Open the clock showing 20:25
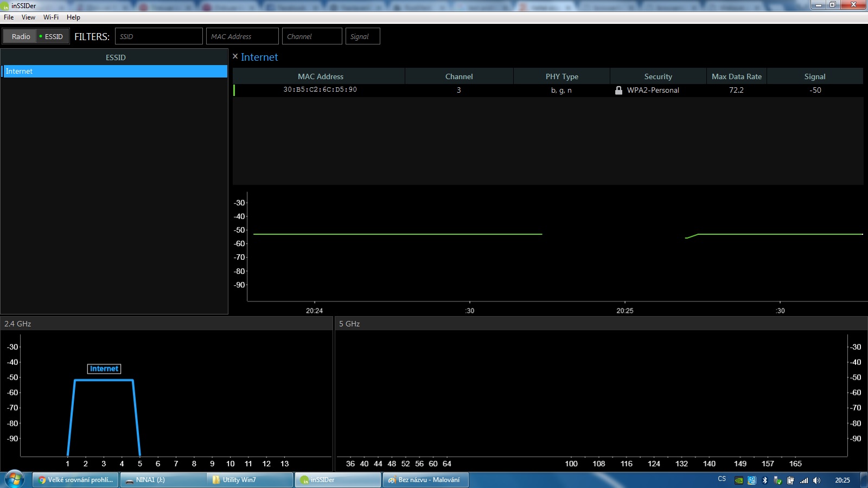 [x=843, y=480]
